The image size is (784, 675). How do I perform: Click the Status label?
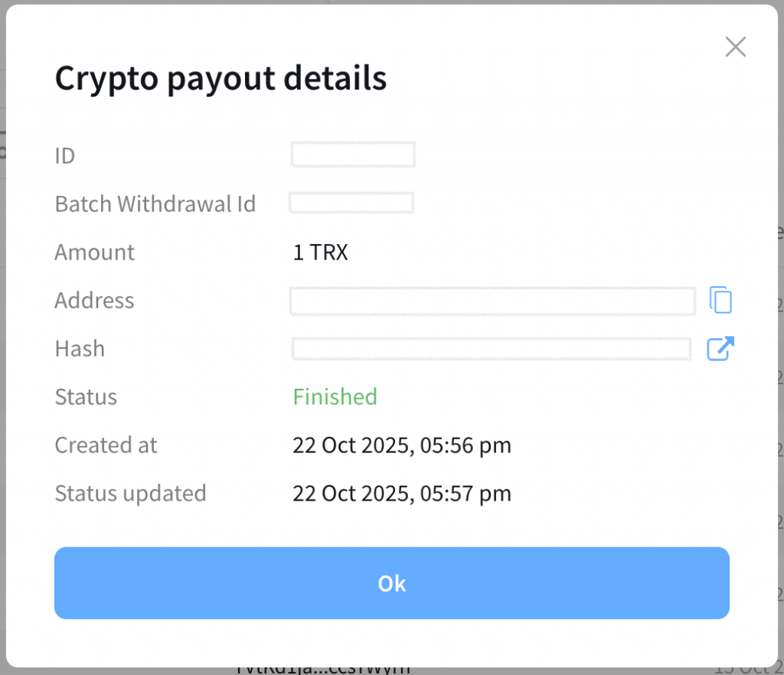[86, 397]
